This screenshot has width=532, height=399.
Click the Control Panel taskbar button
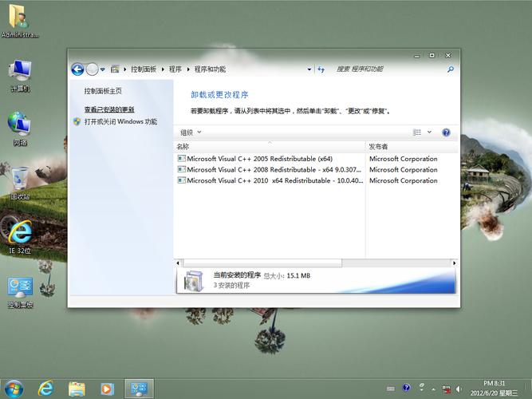pyautogui.click(x=139, y=389)
